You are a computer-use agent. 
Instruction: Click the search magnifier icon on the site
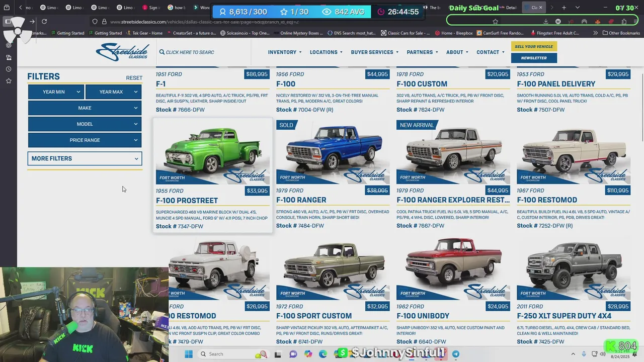[162, 52]
